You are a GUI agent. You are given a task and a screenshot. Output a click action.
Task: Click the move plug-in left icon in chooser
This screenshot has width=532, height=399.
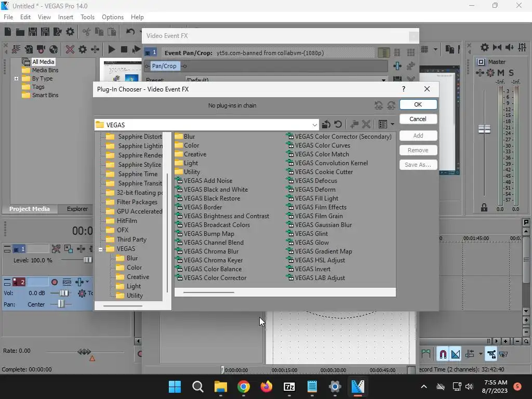(x=379, y=105)
